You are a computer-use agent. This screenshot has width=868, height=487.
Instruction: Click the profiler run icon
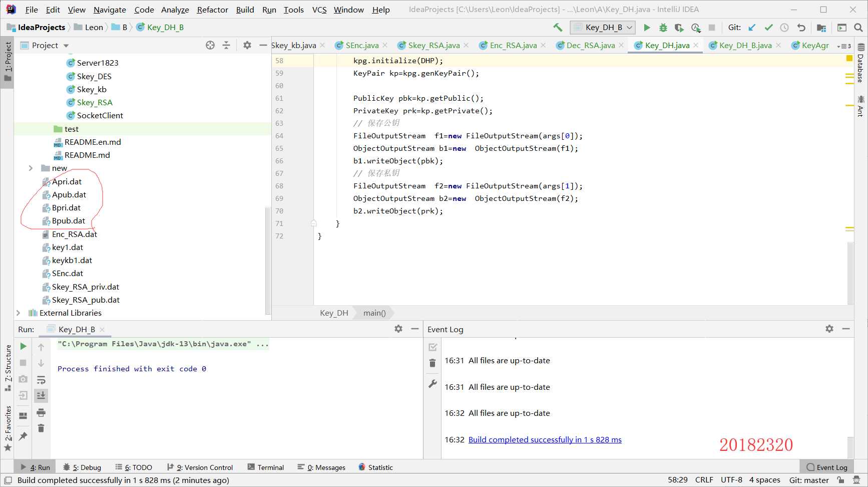tap(695, 28)
